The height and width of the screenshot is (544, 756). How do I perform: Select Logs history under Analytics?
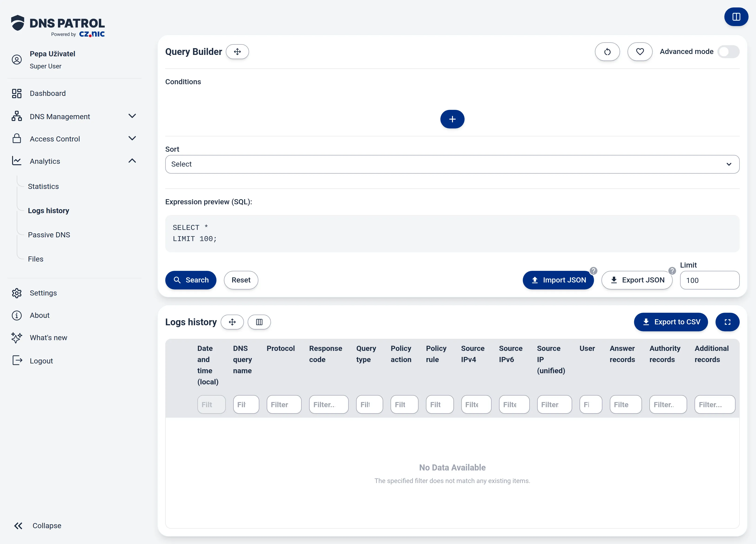pos(49,211)
